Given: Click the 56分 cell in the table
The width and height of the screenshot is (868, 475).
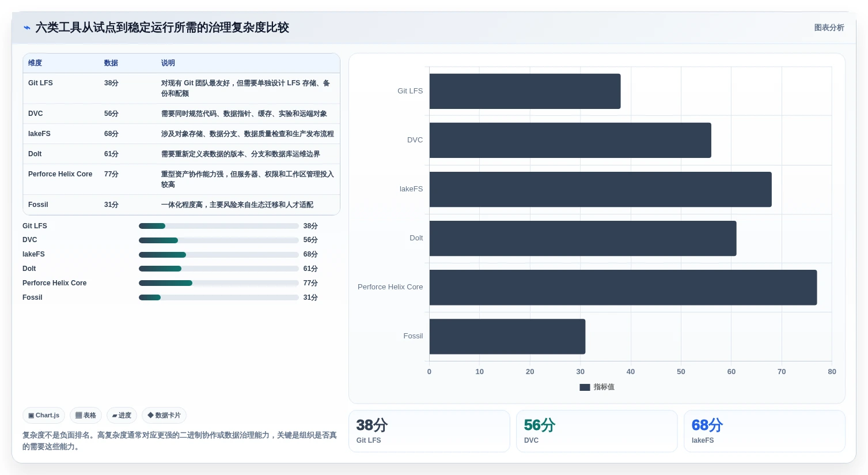Looking at the screenshot, I should click(x=111, y=114).
